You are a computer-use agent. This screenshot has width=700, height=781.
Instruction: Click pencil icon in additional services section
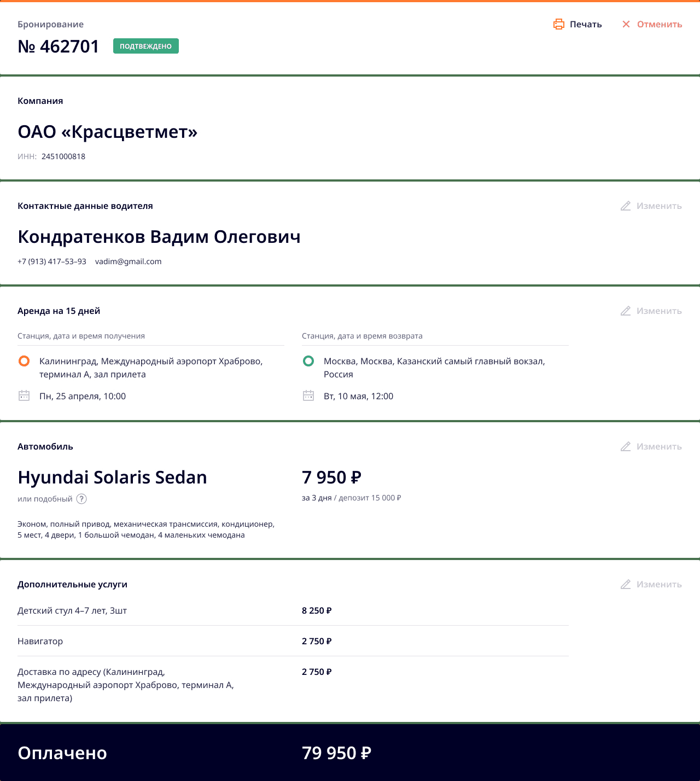click(x=626, y=585)
